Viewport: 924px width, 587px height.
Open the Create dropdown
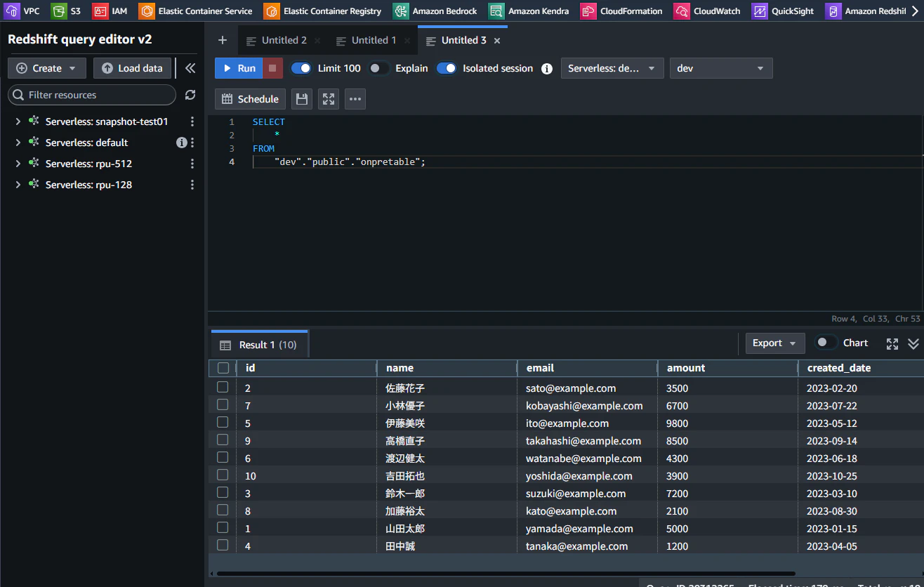click(47, 68)
